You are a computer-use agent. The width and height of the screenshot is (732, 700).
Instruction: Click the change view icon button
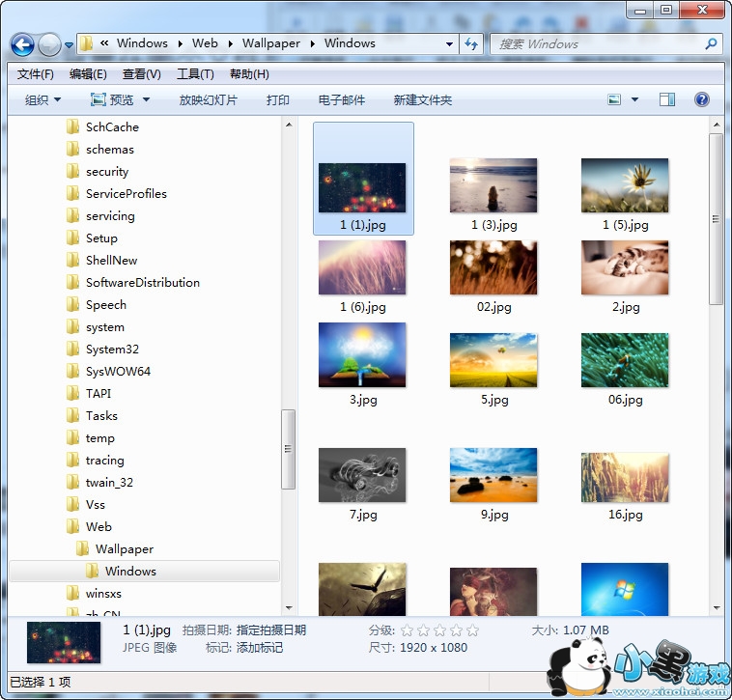[x=614, y=99]
